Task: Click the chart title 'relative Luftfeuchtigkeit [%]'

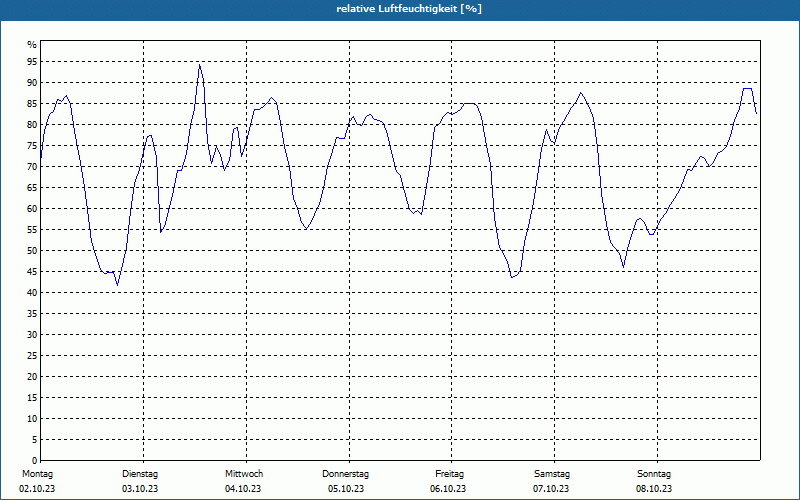Action: click(409, 9)
